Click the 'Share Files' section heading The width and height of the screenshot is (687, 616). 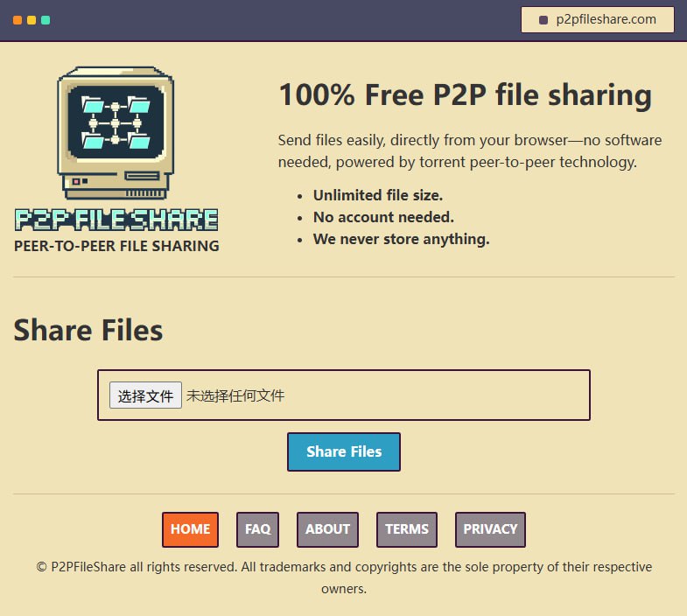(x=88, y=330)
